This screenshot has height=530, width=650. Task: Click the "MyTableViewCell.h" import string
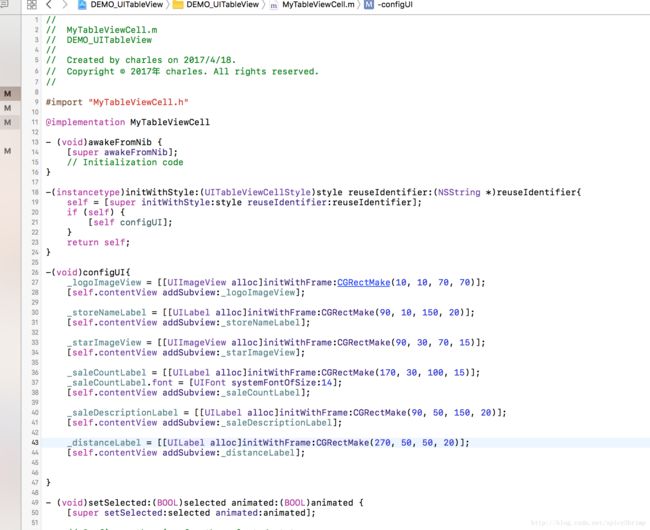[138, 102]
